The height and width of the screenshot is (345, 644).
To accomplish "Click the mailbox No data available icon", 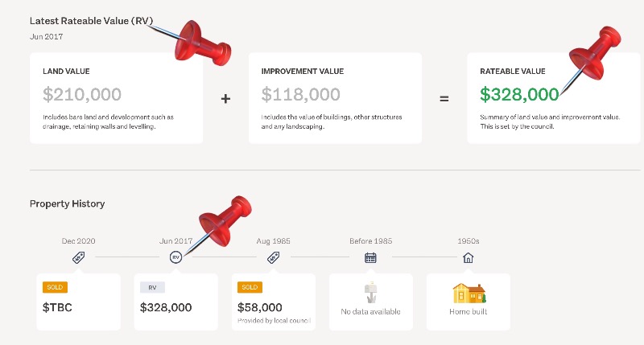I will (x=371, y=292).
